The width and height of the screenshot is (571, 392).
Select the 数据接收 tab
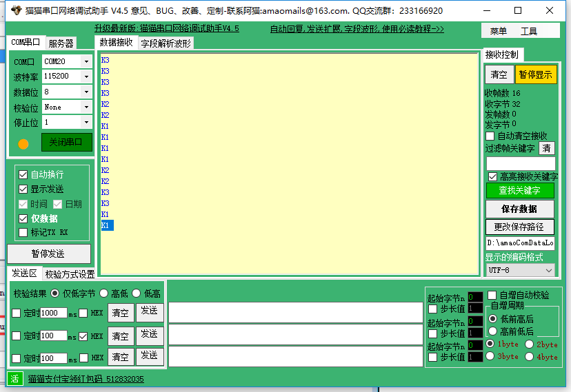[x=116, y=43]
